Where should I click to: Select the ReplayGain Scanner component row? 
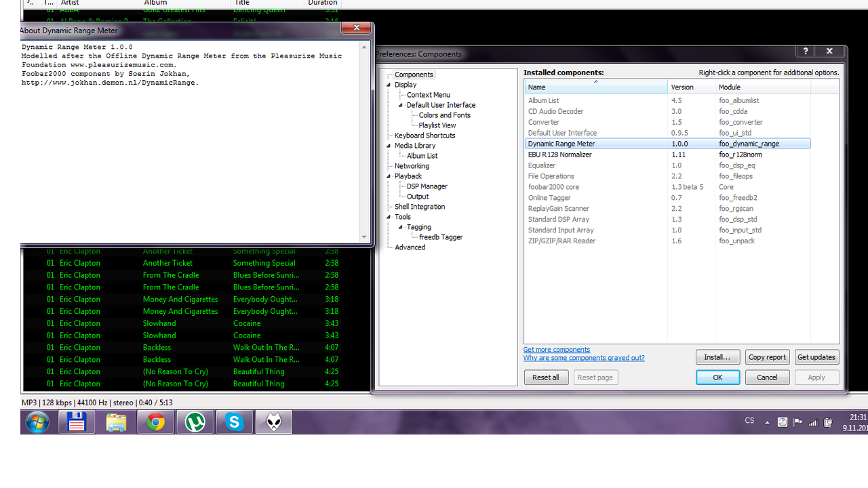point(667,209)
